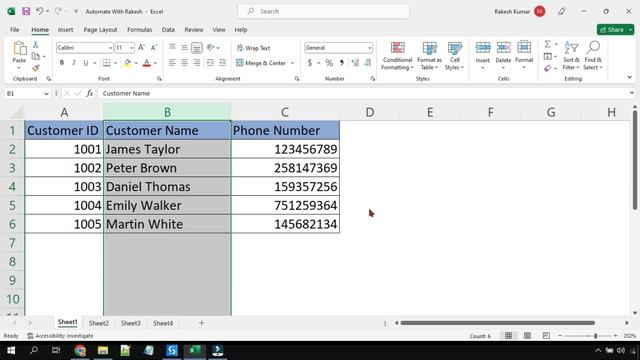This screenshot has width=640, height=360.
Task: Apply percent style format
Action: (x=329, y=63)
